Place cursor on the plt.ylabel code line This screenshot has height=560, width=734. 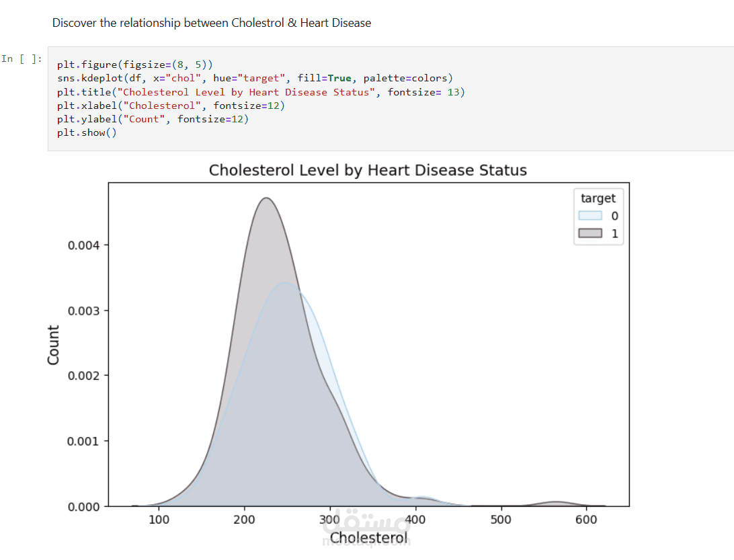pyautogui.click(x=153, y=119)
